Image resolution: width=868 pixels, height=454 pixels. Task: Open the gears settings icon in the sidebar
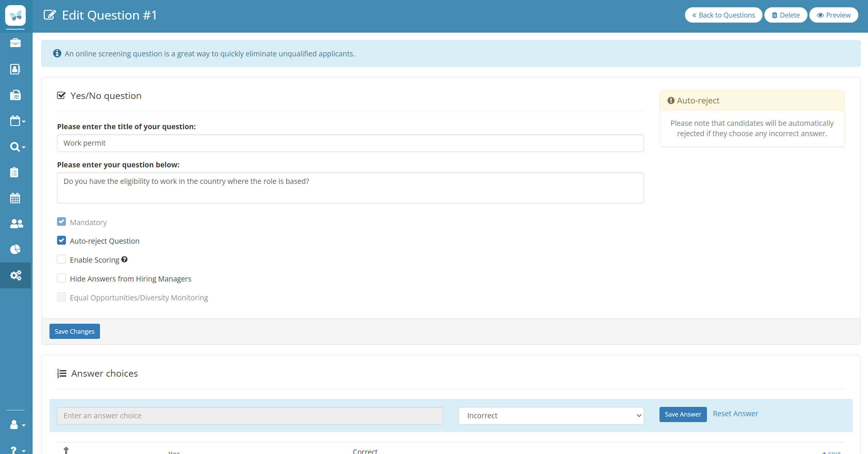coord(15,275)
